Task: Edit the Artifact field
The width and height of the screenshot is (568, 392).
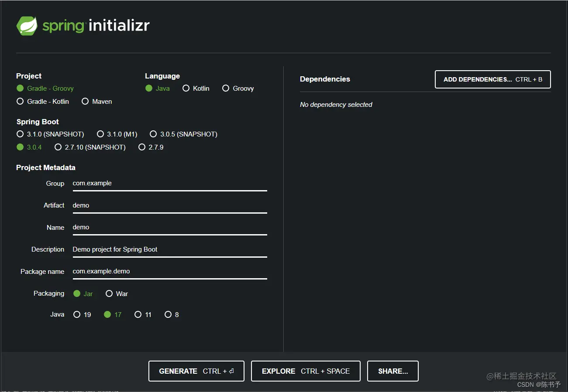Action: click(169, 205)
